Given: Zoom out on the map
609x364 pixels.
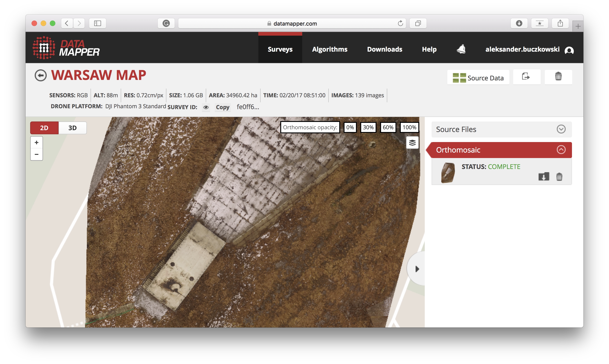Looking at the screenshot, I should pyautogui.click(x=37, y=154).
